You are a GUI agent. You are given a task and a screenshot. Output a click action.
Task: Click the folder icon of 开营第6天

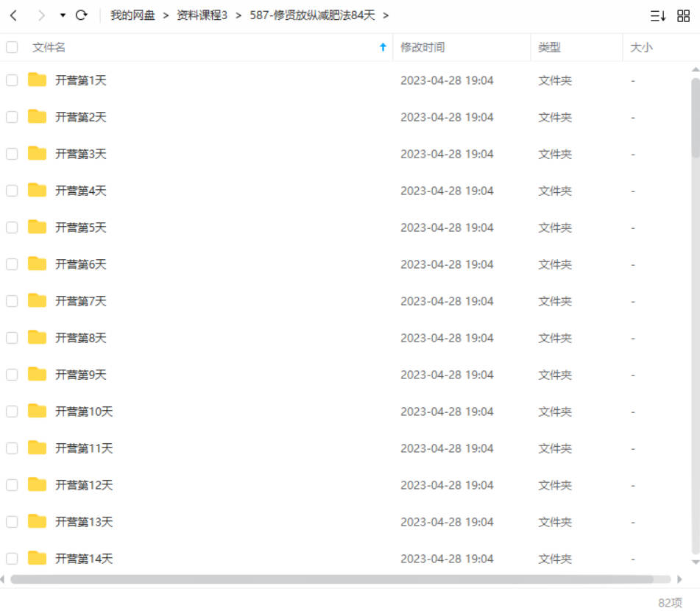click(37, 264)
